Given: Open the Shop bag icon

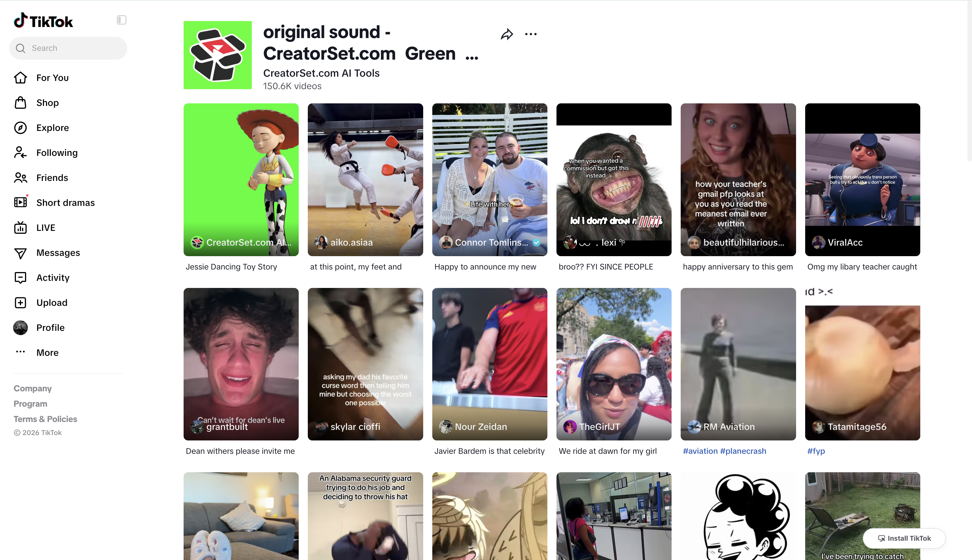Looking at the screenshot, I should tap(20, 103).
